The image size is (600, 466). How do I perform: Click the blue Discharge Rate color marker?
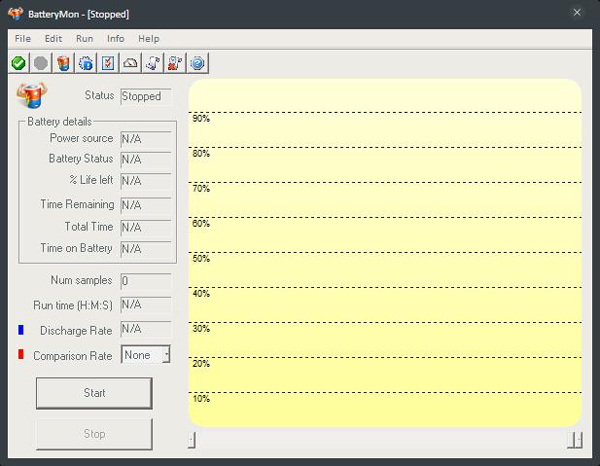(x=21, y=330)
